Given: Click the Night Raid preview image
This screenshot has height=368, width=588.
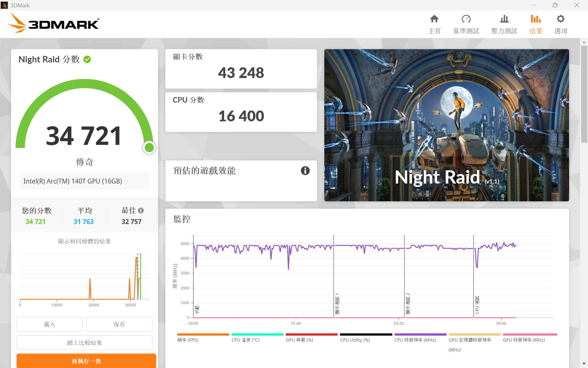Looking at the screenshot, I should tap(447, 125).
